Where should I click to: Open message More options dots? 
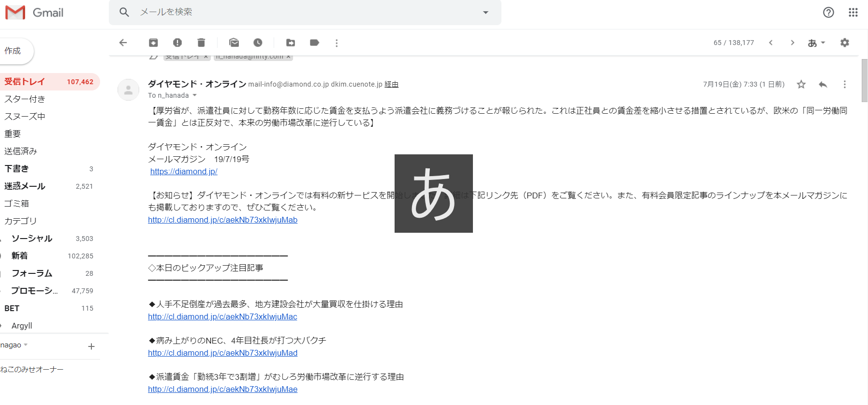coord(845,84)
